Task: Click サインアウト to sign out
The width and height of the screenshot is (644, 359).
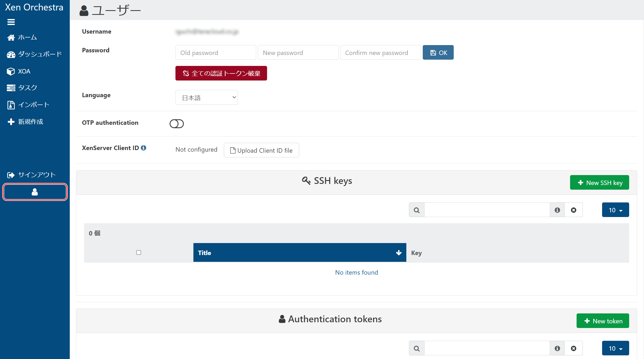Action: coord(31,175)
